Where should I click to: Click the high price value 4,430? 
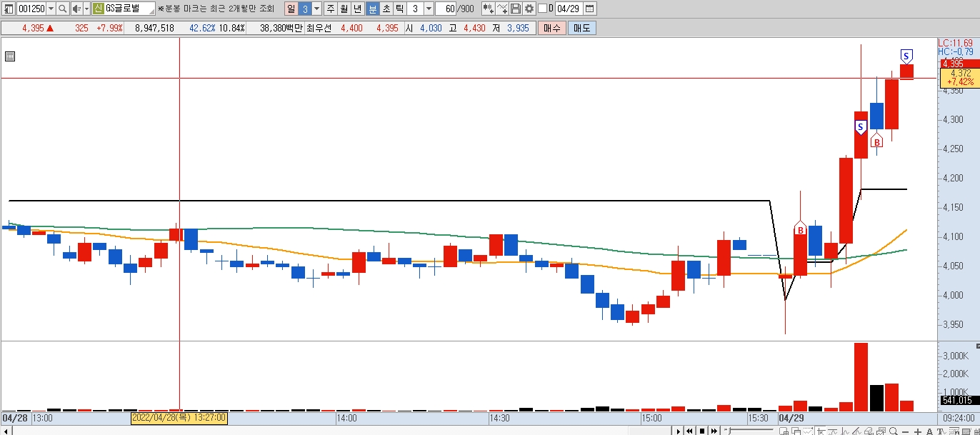[474, 28]
